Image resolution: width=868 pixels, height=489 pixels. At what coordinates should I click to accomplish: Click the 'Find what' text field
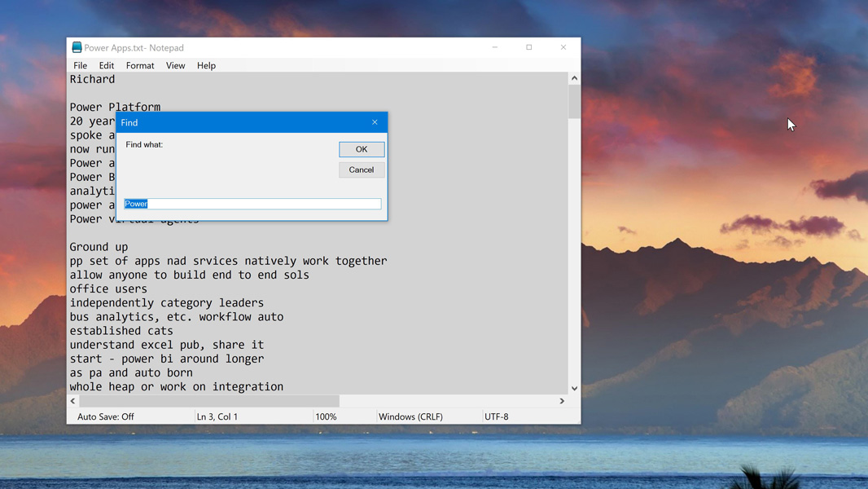pyautogui.click(x=252, y=204)
